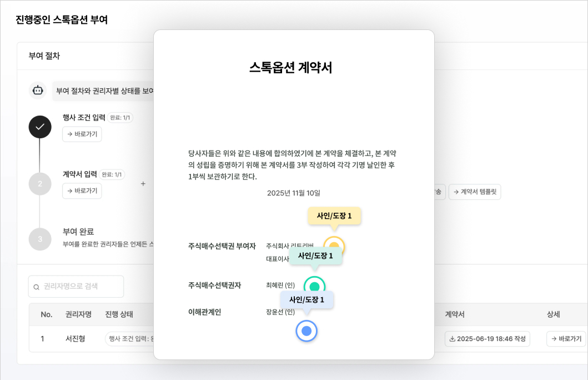Click the magnifier icon in the search box
Image resolution: width=588 pixels, height=380 pixels.
point(37,287)
